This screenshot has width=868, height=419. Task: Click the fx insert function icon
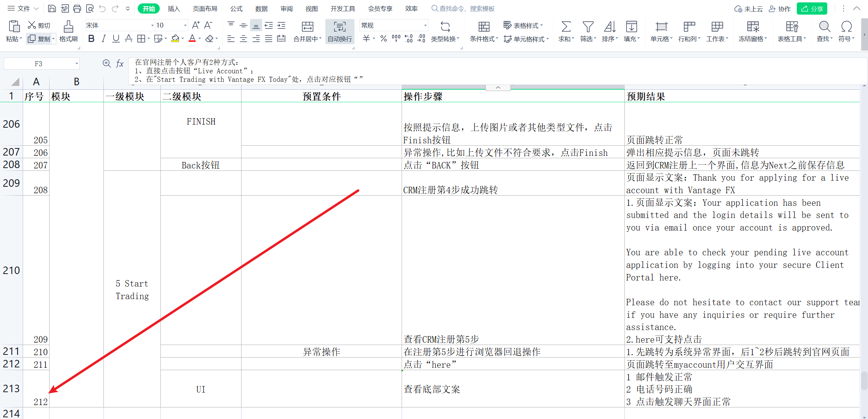click(120, 63)
